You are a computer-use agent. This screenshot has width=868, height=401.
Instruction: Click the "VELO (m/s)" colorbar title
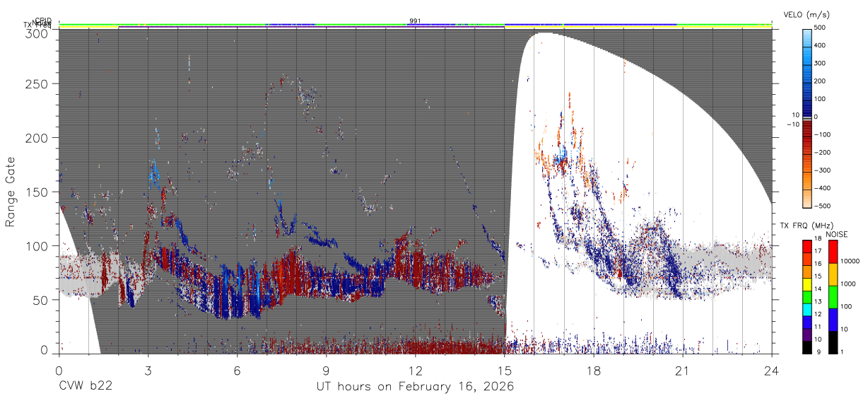(805, 14)
